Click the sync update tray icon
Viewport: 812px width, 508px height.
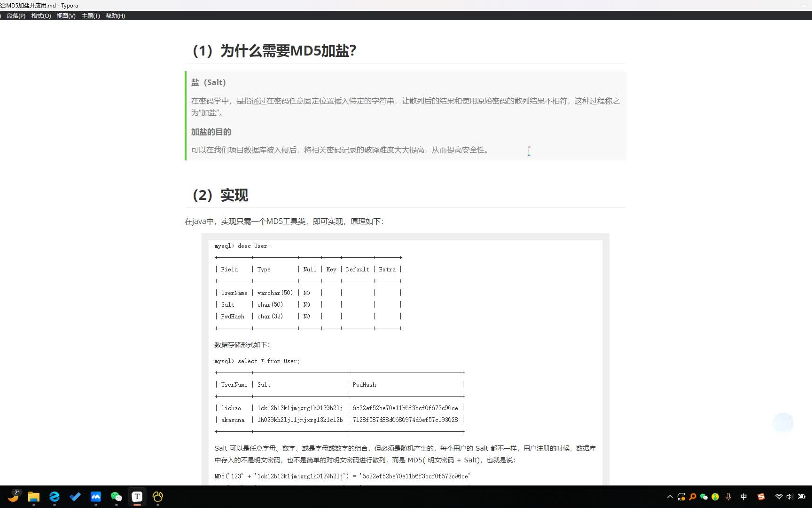(x=681, y=497)
